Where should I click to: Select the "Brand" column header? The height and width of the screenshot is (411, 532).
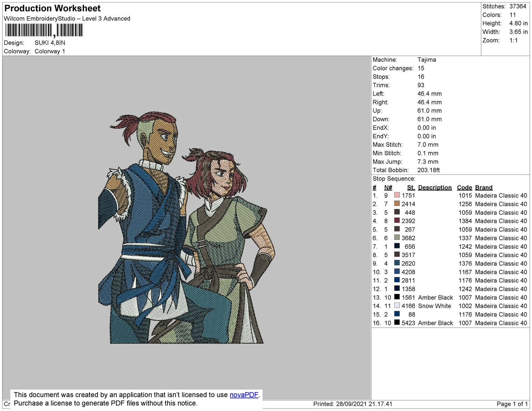pos(484,188)
